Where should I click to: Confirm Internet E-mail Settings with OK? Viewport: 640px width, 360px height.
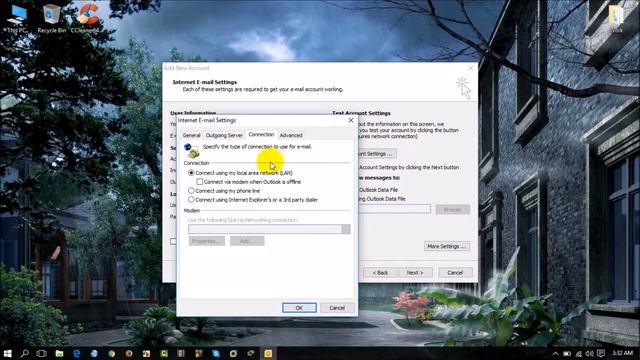coord(299,308)
